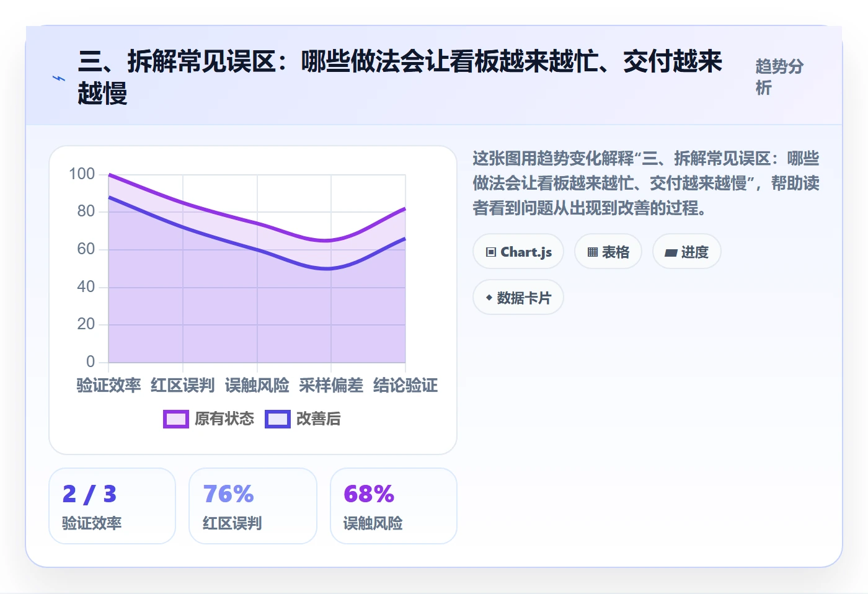The image size is (868, 594).
Task: Click the 100 y-axis value
Action: point(82,174)
